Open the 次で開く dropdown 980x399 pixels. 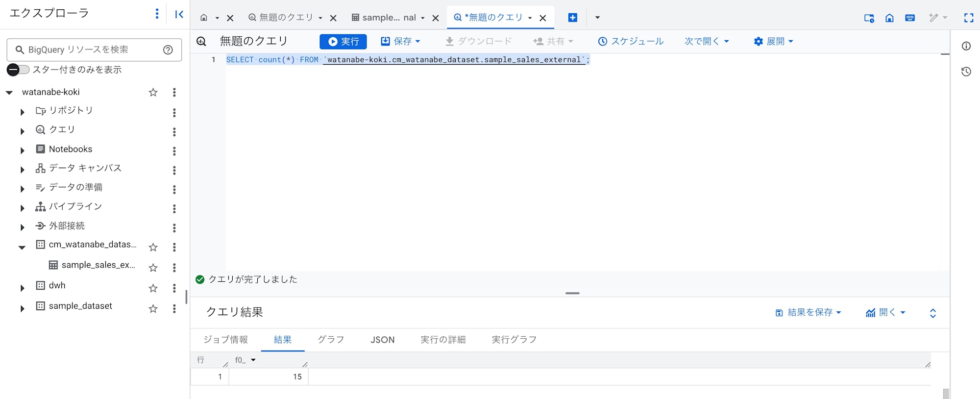coord(707,42)
